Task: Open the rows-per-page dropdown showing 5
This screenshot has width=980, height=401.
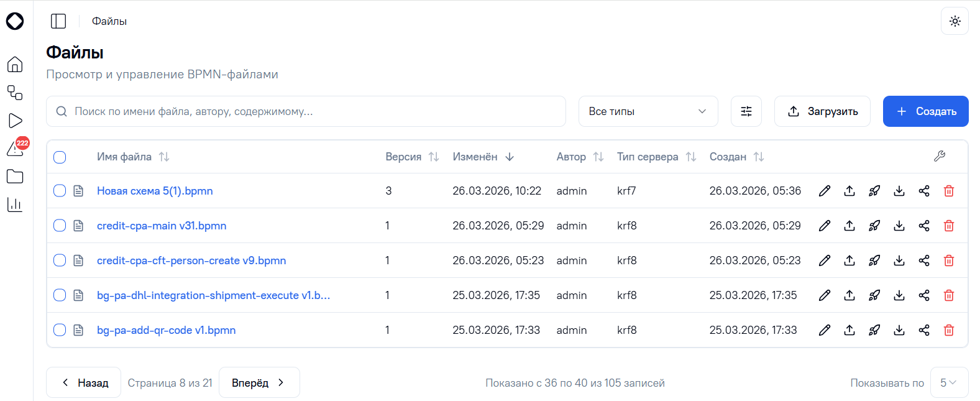Action: tap(949, 382)
